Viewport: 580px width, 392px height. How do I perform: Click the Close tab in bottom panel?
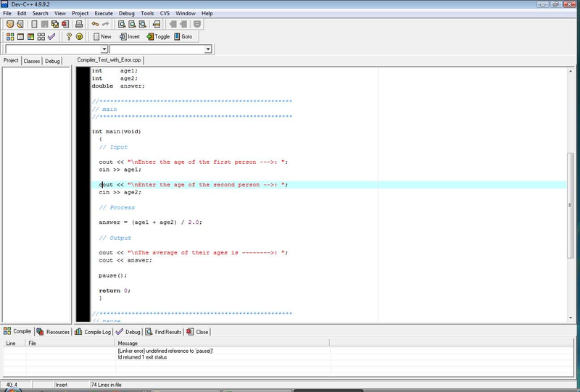coord(197,332)
